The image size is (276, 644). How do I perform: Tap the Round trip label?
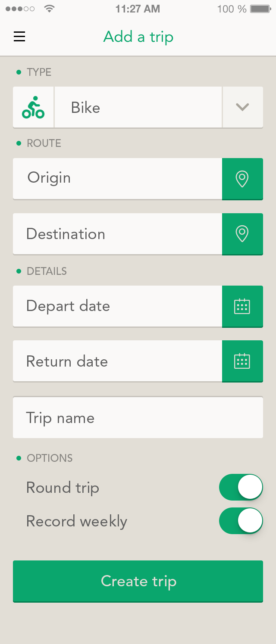(63, 488)
